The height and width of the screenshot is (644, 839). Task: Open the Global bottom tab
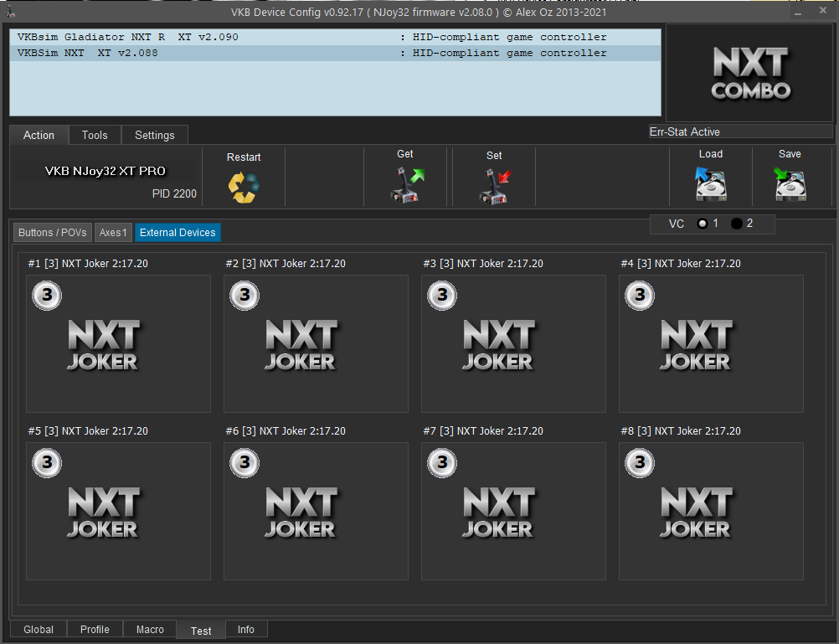coord(39,630)
